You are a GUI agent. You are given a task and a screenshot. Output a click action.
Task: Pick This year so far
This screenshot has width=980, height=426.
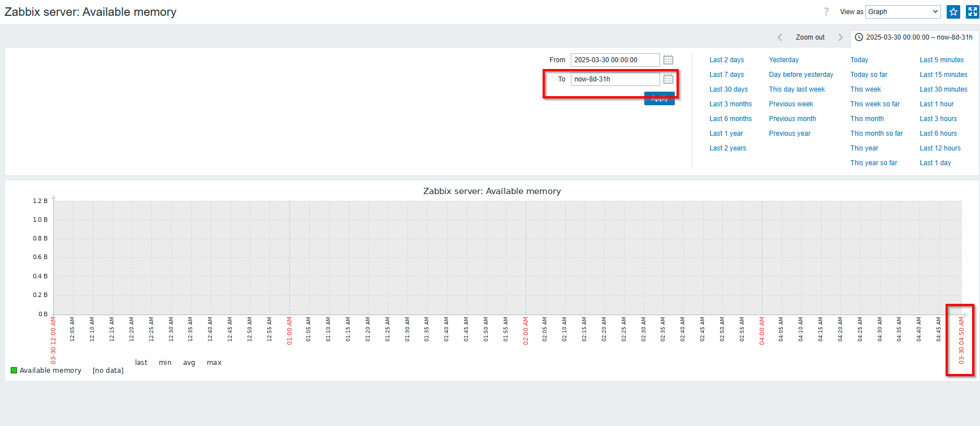click(874, 163)
